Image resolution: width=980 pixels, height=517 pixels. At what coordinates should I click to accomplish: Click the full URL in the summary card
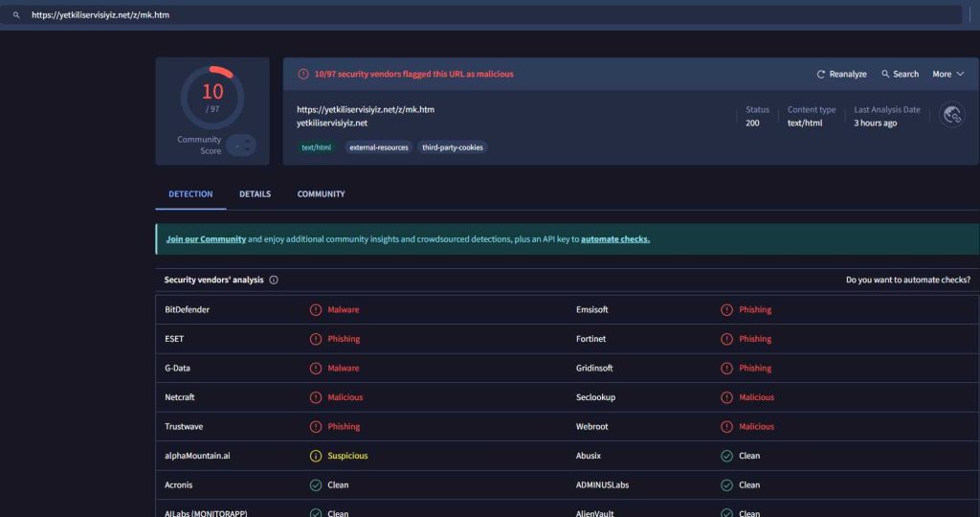pos(366,109)
